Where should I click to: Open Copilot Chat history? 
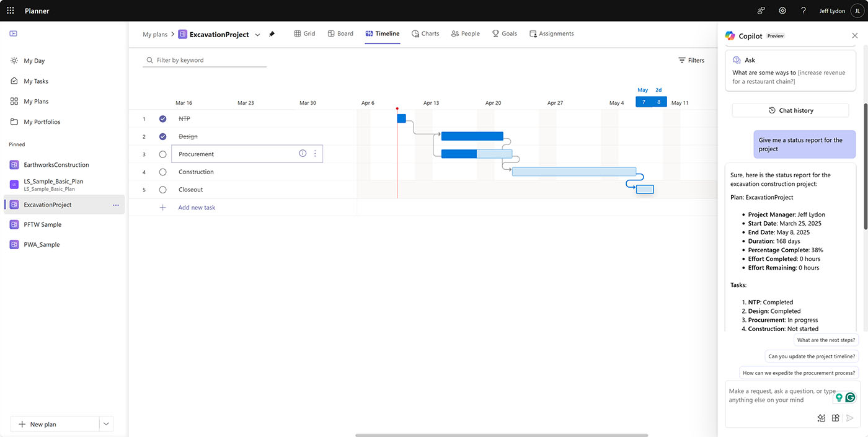pyautogui.click(x=790, y=110)
